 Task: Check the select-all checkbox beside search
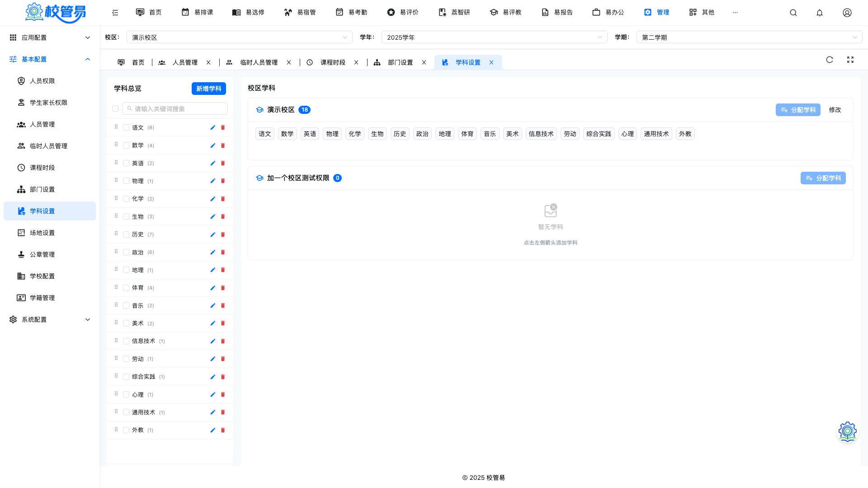[x=115, y=108]
